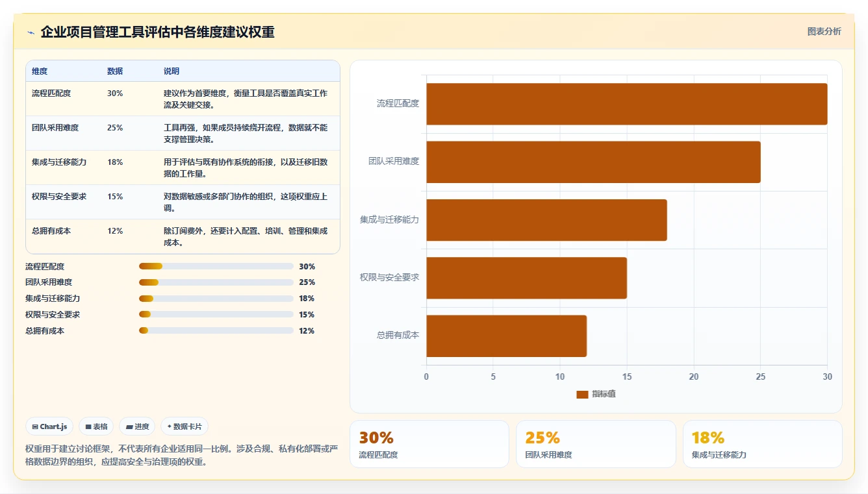Click description starting 除订阅费外
Image resolution: width=868 pixels, height=494 pixels.
(x=246, y=236)
